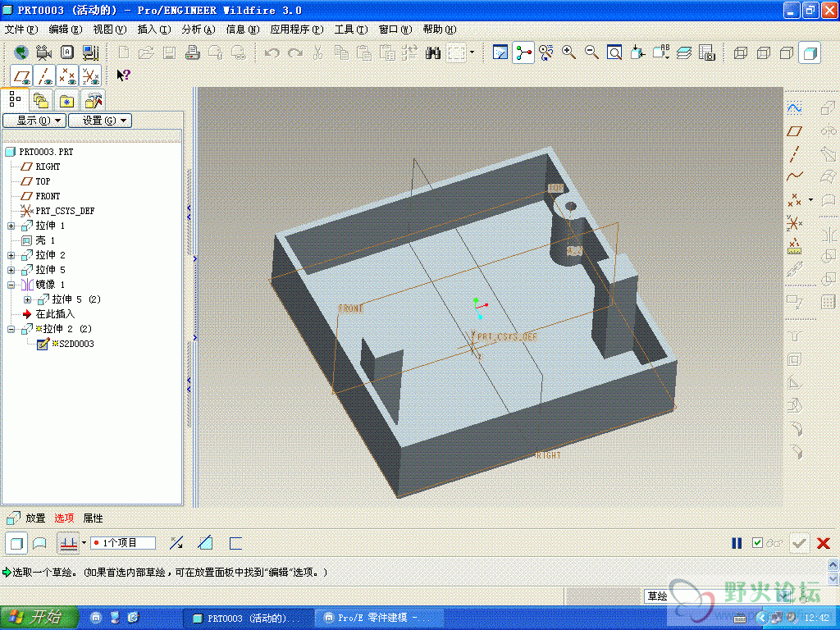The height and width of the screenshot is (630, 840).
Task: Toggle the preview checkbox in the dashboard
Action: (x=757, y=543)
